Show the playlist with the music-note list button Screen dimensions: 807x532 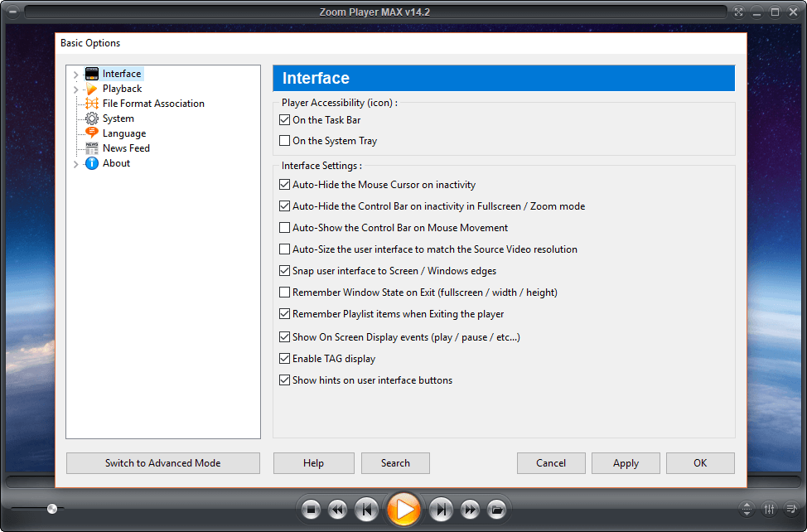point(791,510)
